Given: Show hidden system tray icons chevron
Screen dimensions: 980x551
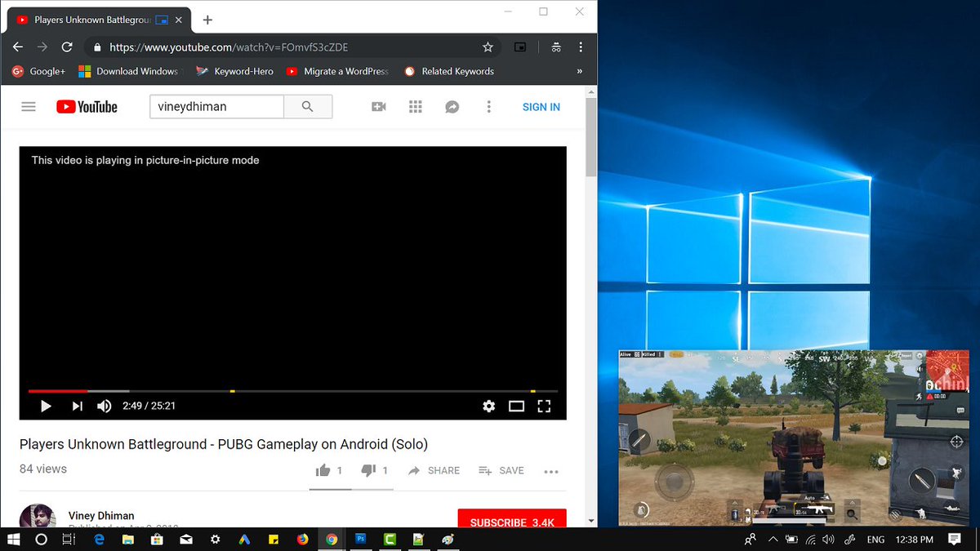Looking at the screenshot, I should (773, 540).
